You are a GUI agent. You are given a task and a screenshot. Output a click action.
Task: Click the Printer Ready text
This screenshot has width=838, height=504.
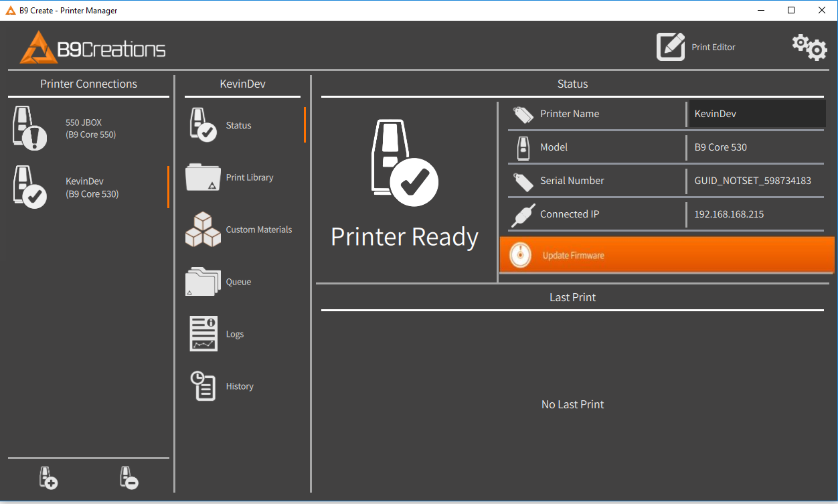coord(405,237)
